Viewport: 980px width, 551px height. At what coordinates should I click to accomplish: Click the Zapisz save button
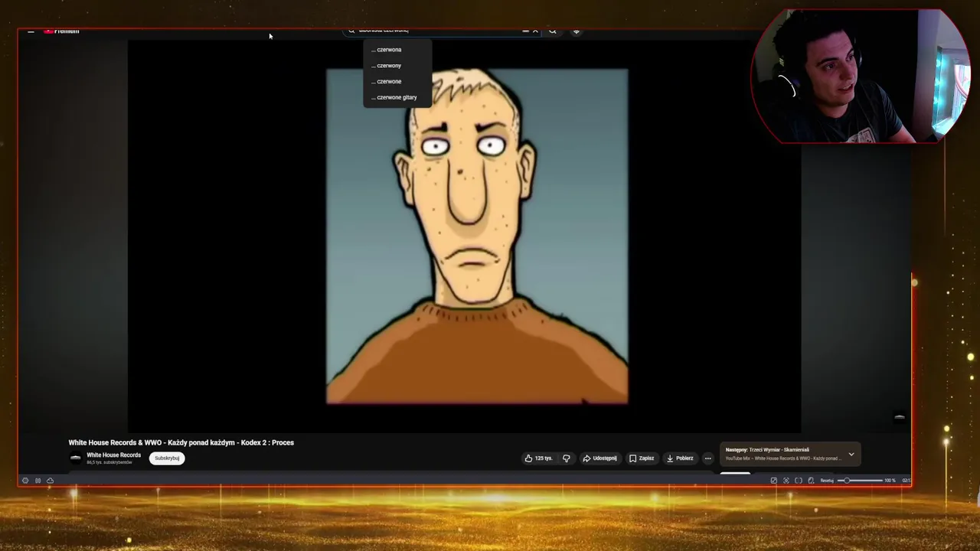tap(642, 458)
